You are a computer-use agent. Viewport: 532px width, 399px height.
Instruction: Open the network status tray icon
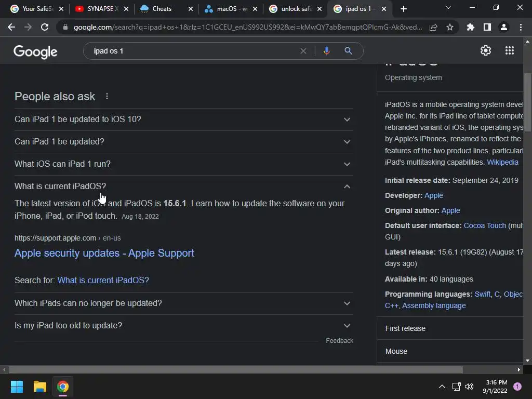(x=456, y=387)
